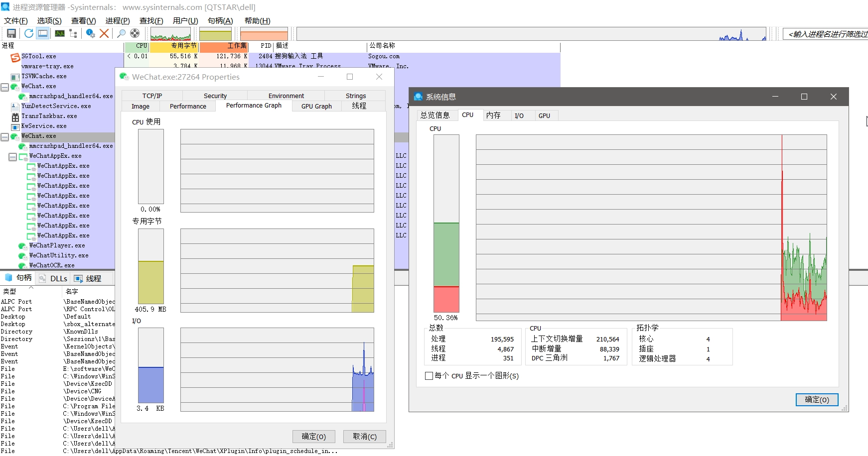Screen dimensions: 868x456
Task: Open System Information graph toolbar icon
Action: pos(60,33)
